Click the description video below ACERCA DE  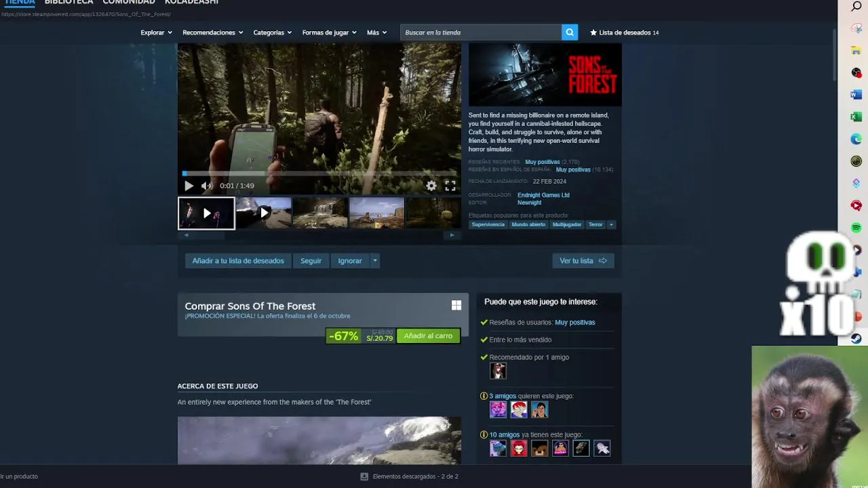click(319, 441)
